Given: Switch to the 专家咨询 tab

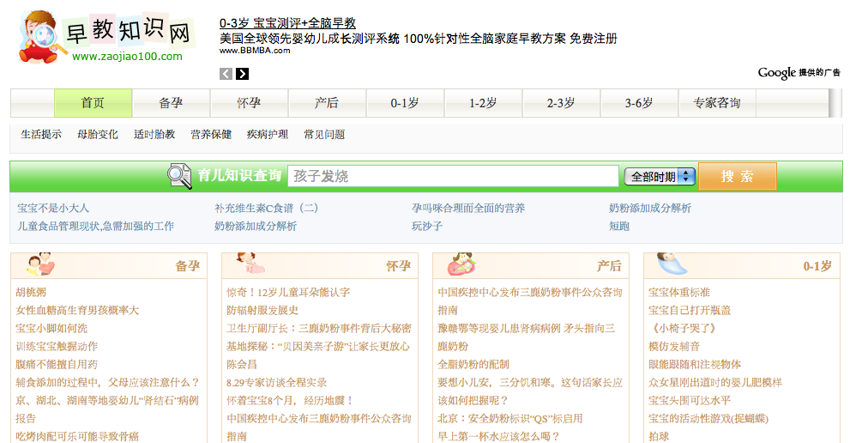Looking at the screenshot, I should click(x=716, y=103).
